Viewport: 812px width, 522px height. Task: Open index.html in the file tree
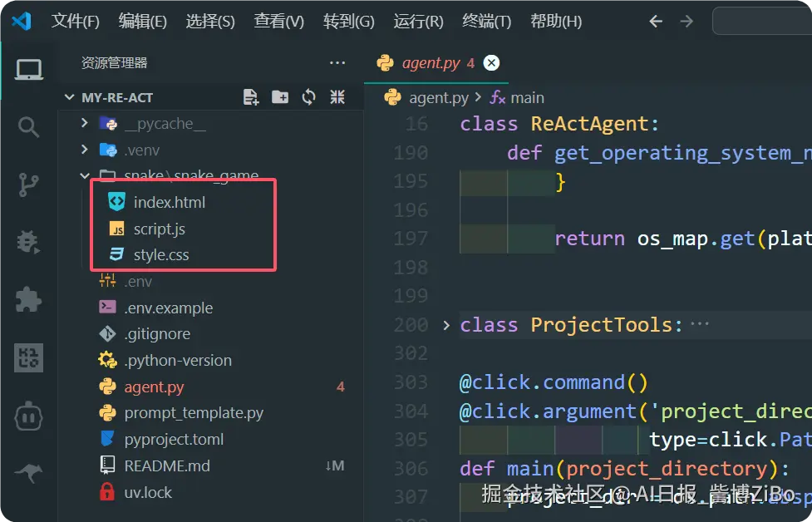[170, 202]
